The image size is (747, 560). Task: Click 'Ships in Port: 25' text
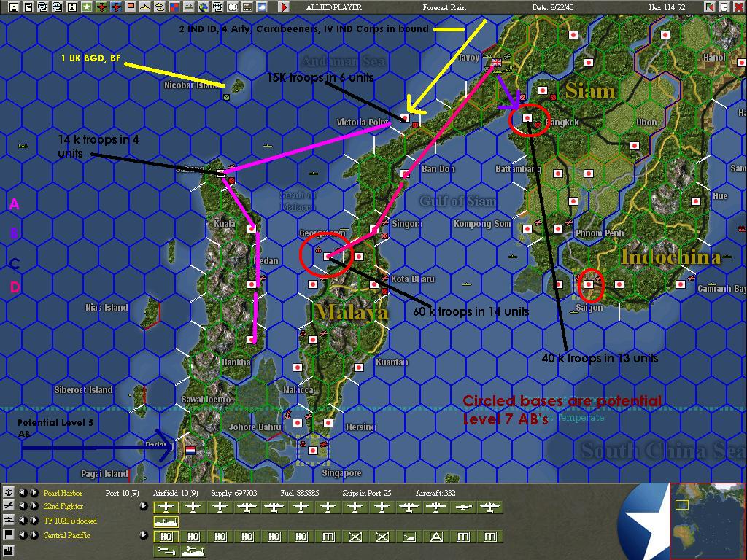[366, 493]
